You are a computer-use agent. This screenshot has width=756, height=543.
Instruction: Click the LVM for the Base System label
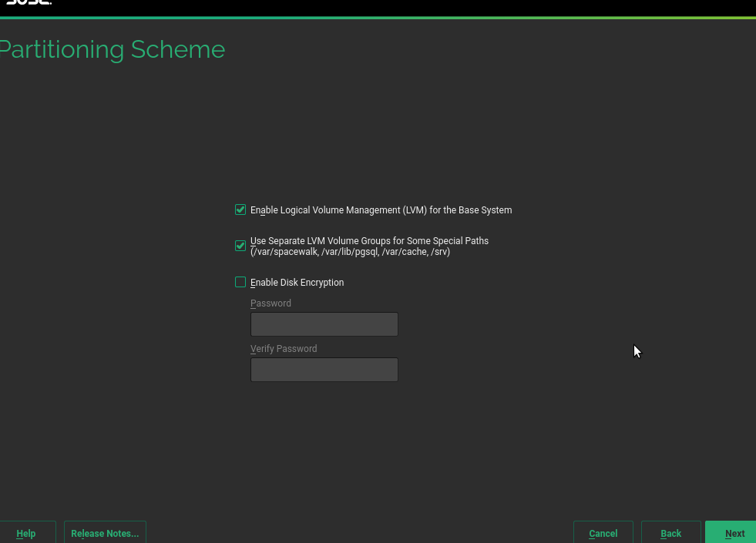[x=381, y=210]
